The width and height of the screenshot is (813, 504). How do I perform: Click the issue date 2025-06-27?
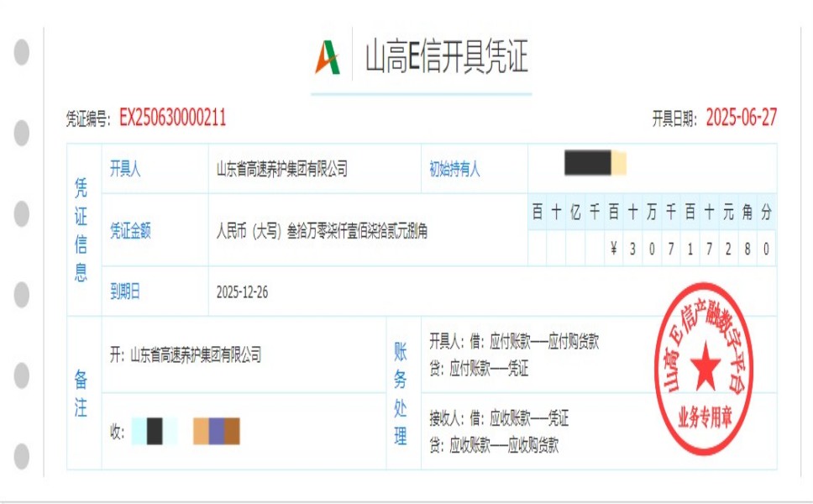(x=741, y=118)
